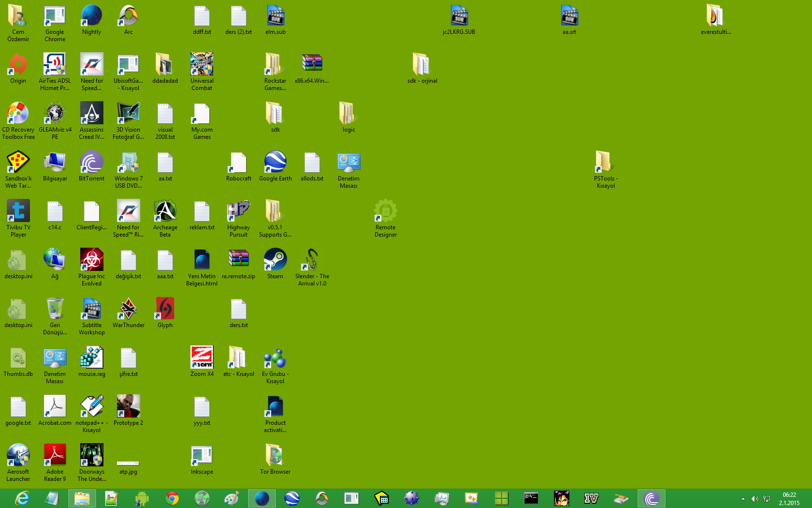Select the Robocraft desktop shortcut
Image resolution: width=812 pixels, height=508 pixels.
239,166
